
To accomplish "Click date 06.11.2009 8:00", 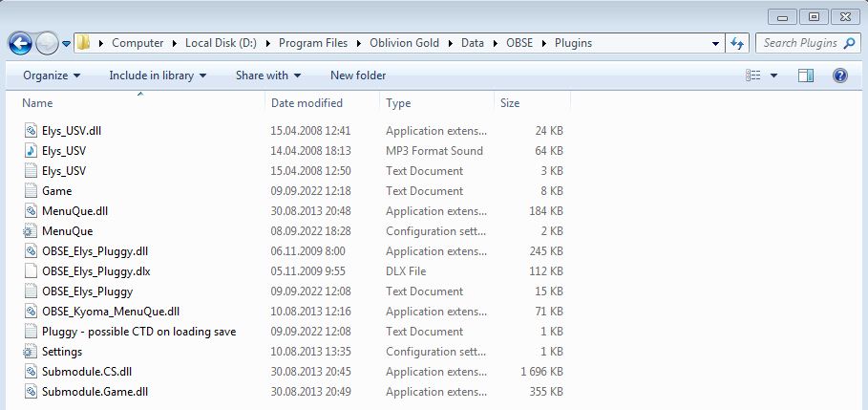I will point(307,251).
